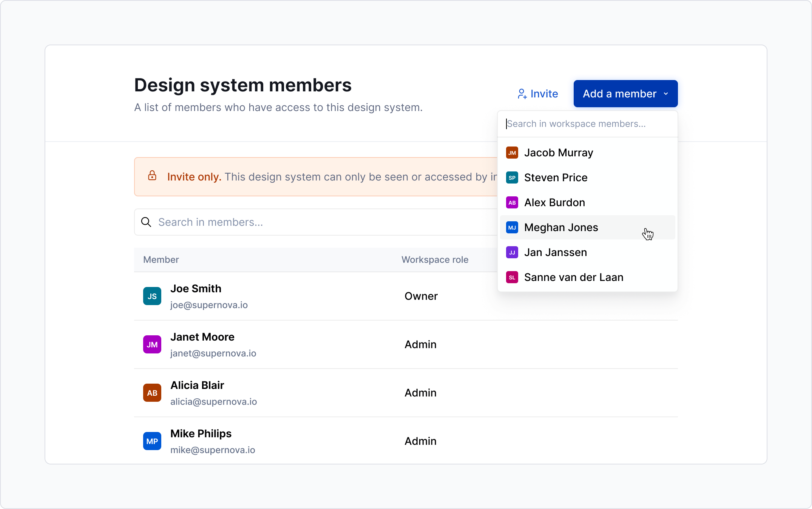Click the Member column header
812x509 pixels.
pos(161,260)
